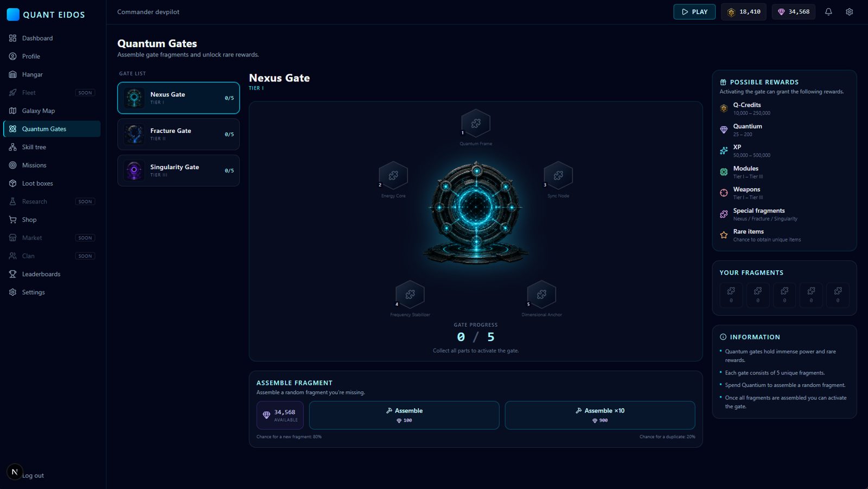Click the 'Commander devpilot' text

[148, 12]
